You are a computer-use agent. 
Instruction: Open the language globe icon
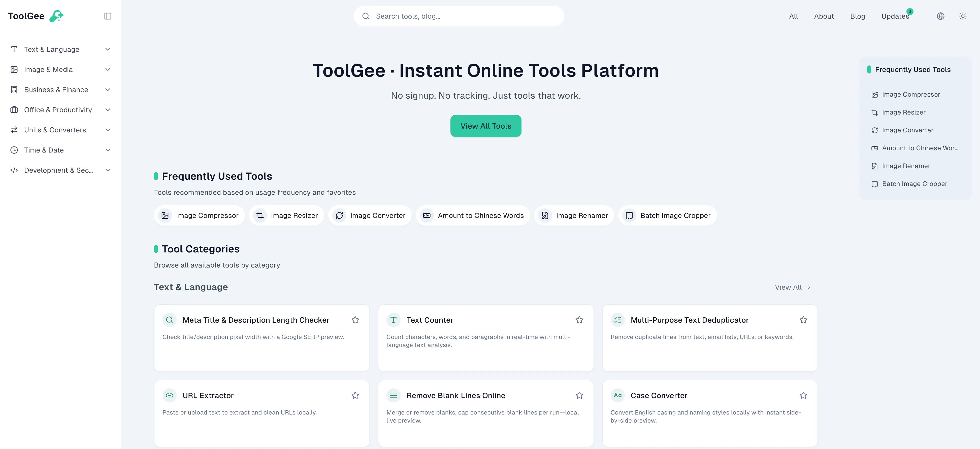click(x=940, y=16)
